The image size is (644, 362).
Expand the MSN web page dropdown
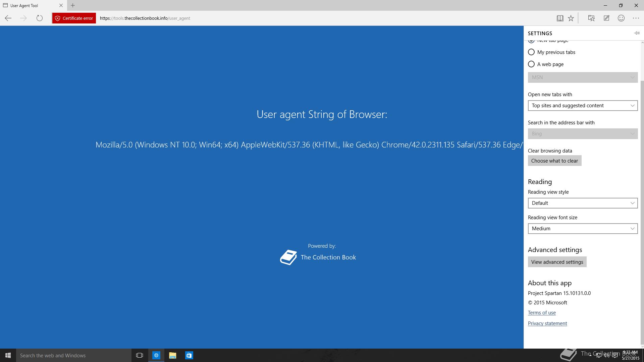[x=583, y=77]
